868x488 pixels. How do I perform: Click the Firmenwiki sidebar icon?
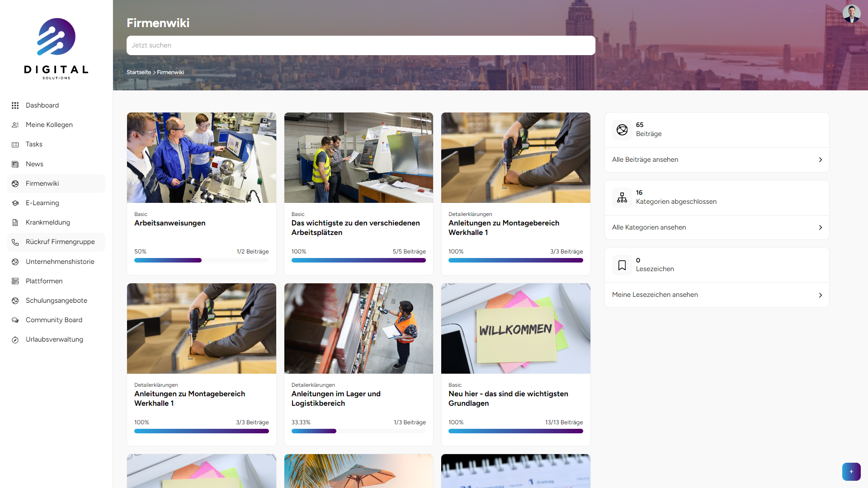click(x=15, y=183)
